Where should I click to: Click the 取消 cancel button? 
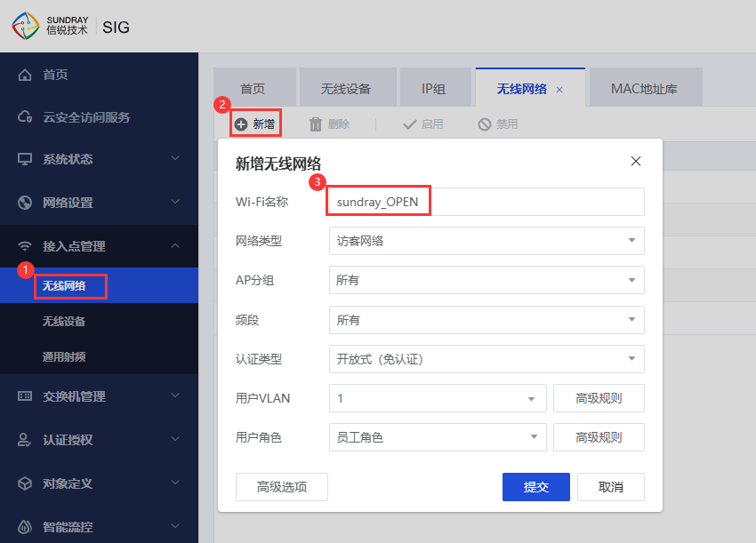[611, 487]
